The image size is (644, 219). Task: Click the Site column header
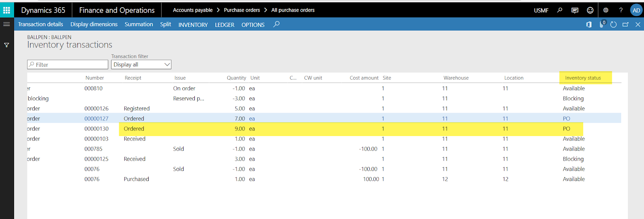pos(387,78)
